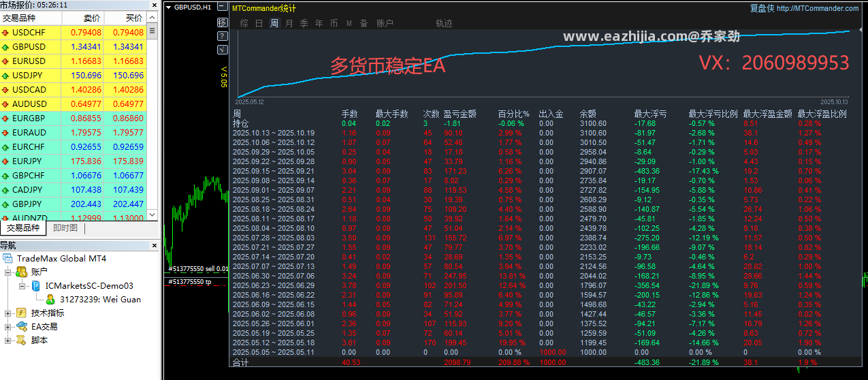
Task: Select the 币 currency statistics tab
Action: click(334, 23)
